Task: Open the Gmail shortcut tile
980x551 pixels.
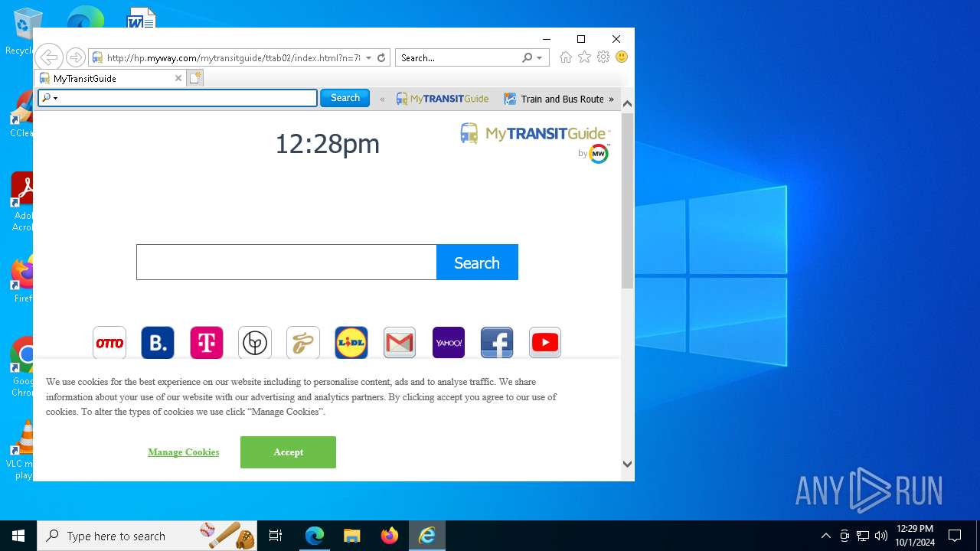Action: (400, 343)
